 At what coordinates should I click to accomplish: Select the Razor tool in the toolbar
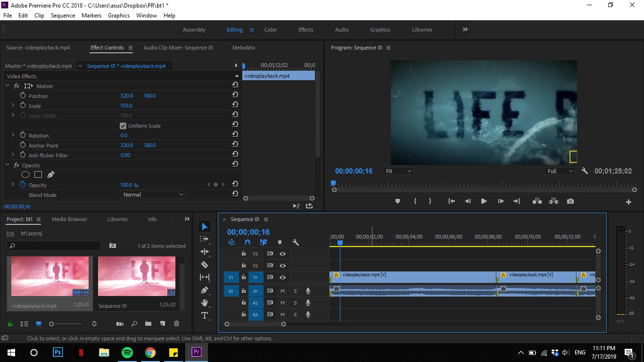click(x=205, y=264)
